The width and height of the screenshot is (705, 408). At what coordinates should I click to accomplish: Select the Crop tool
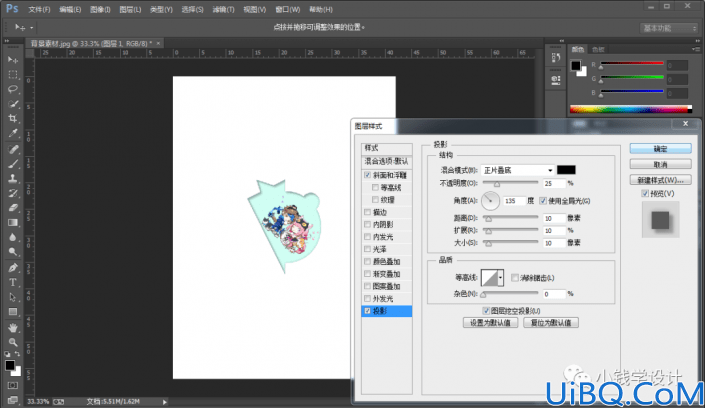(13, 118)
